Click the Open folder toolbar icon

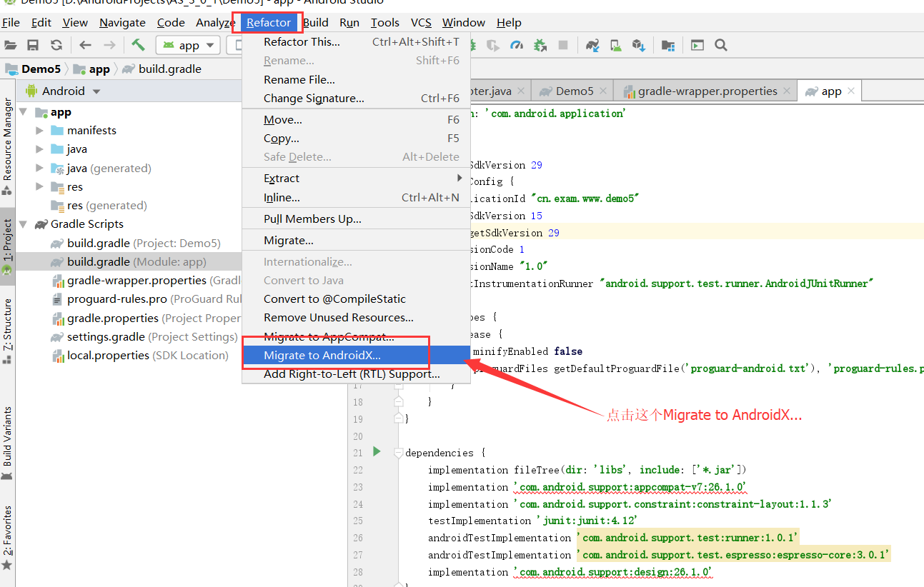pos(11,45)
